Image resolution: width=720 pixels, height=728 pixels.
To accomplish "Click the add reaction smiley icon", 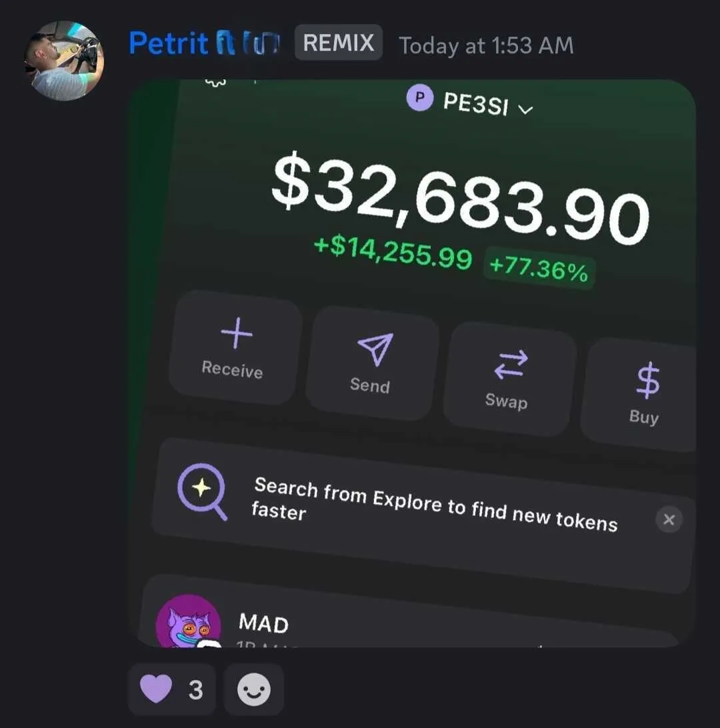I will click(254, 689).
